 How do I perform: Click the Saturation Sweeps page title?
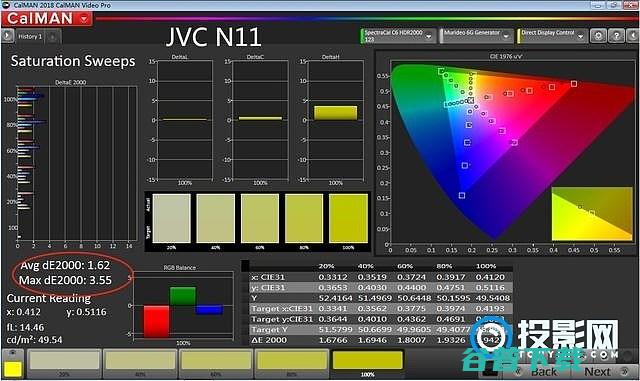(x=73, y=61)
